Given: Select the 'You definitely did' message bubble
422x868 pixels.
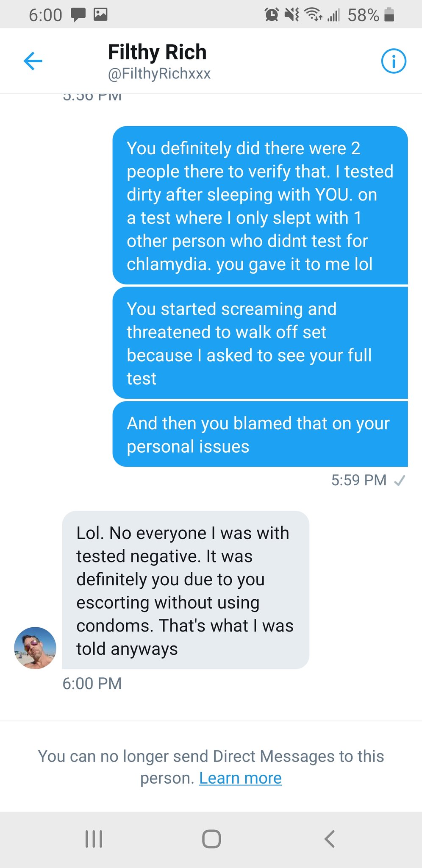Looking at the screenshot, I should tap(260, 206).
